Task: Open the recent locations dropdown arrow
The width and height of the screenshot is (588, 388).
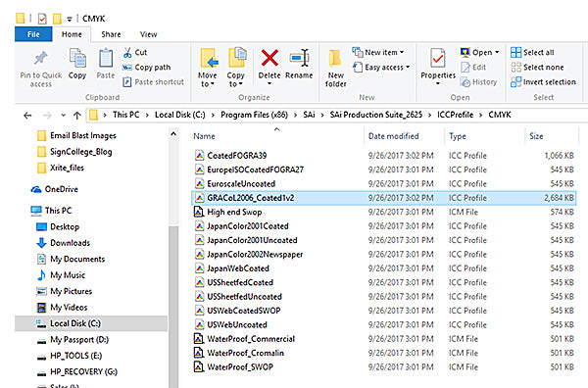Action: [x=63, y=115]
